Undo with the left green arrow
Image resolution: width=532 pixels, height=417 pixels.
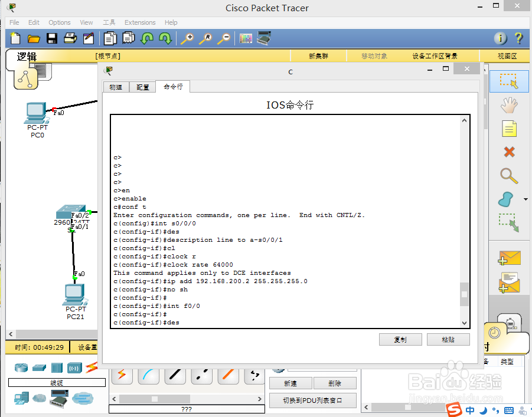[147, 38]
